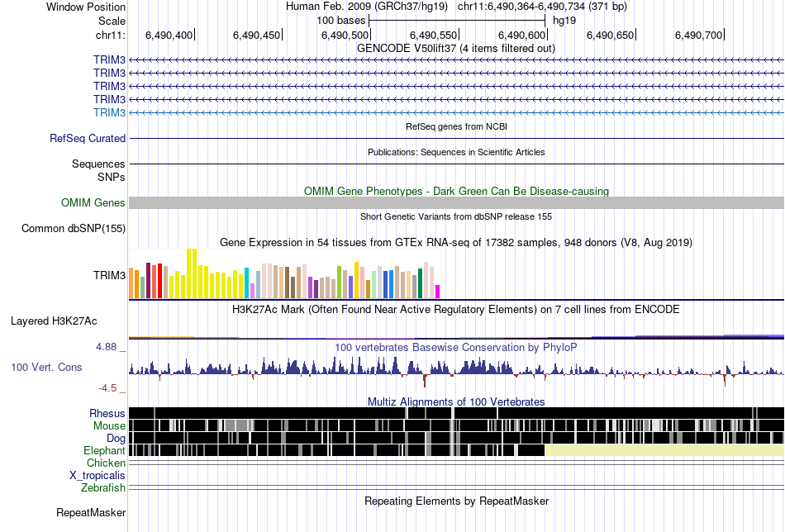Click the pale yellow Elephant unaligned region
Screen dimensions: 785x532
tap(664, 450)
